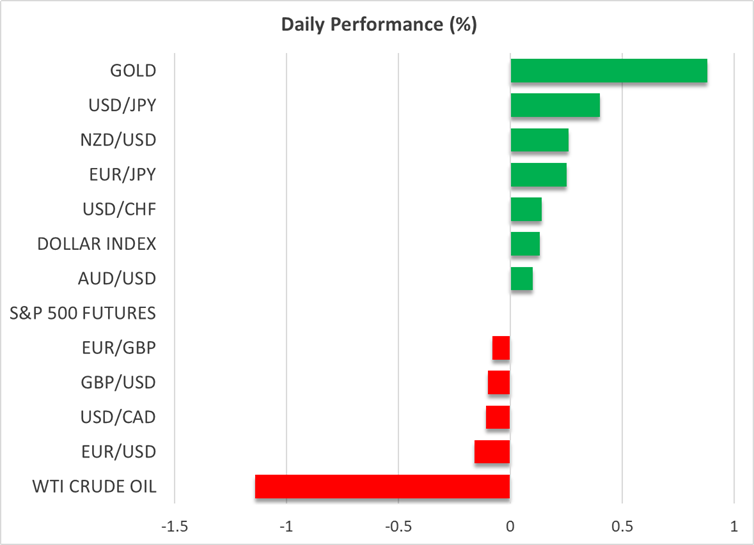
Task: Click the red WTI CRUDE OIL bar
Action: tap(382, 487)
